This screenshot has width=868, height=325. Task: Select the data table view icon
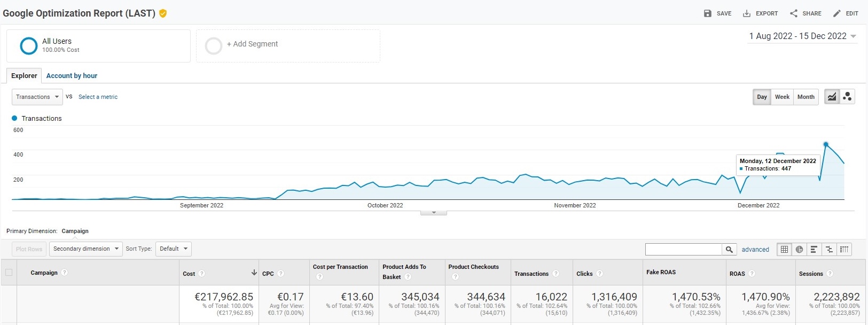tap(784, 249)
